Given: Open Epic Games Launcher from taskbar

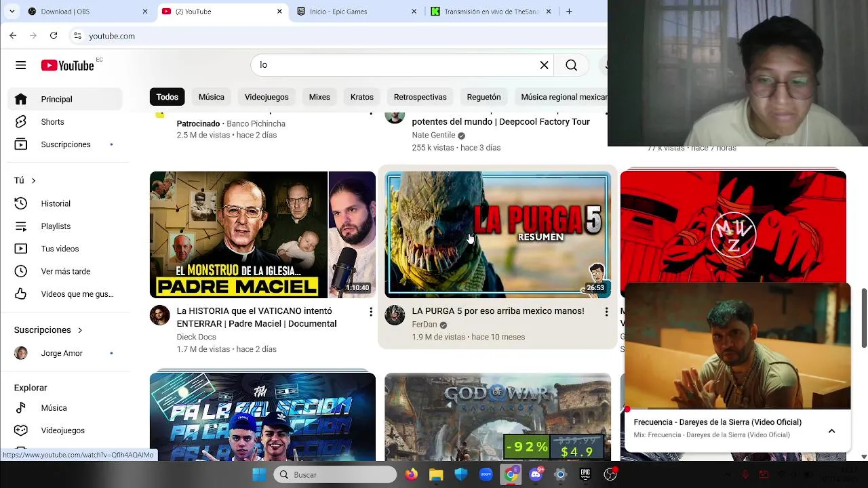Looking at the screenshot, I should pyautogui.click(x=585, y=474).
